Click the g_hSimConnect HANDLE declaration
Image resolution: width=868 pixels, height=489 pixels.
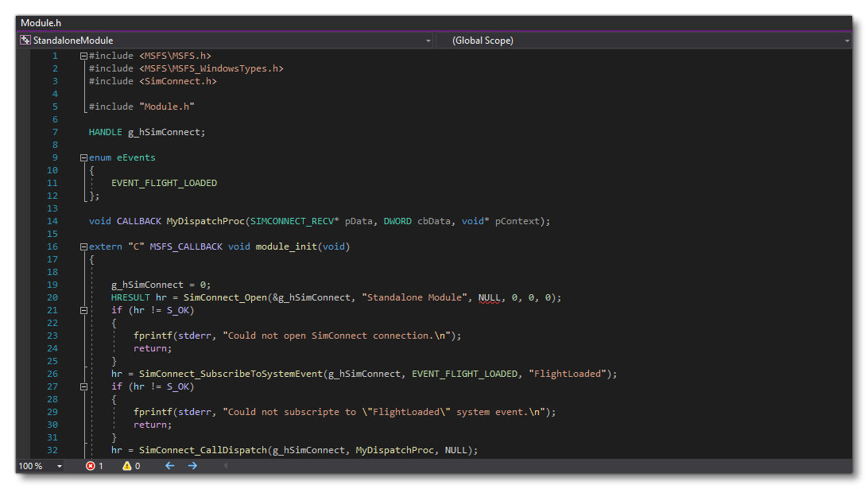159,131
